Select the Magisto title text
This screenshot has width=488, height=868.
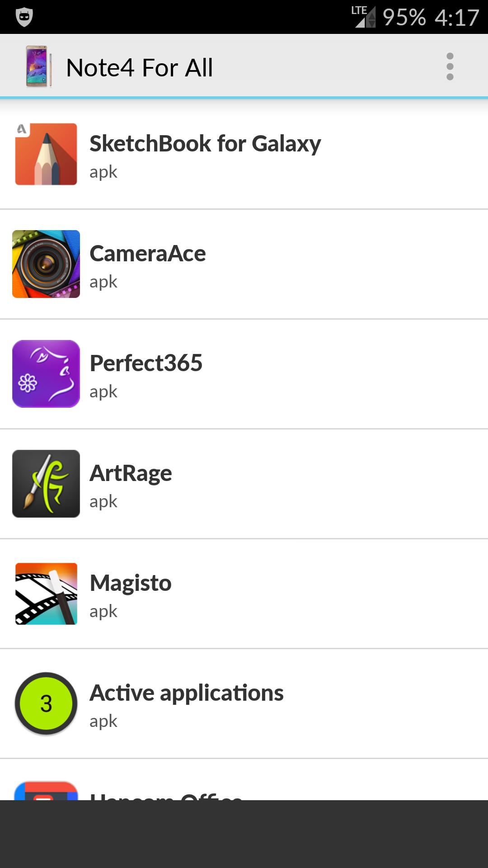[x=131, y=583]
